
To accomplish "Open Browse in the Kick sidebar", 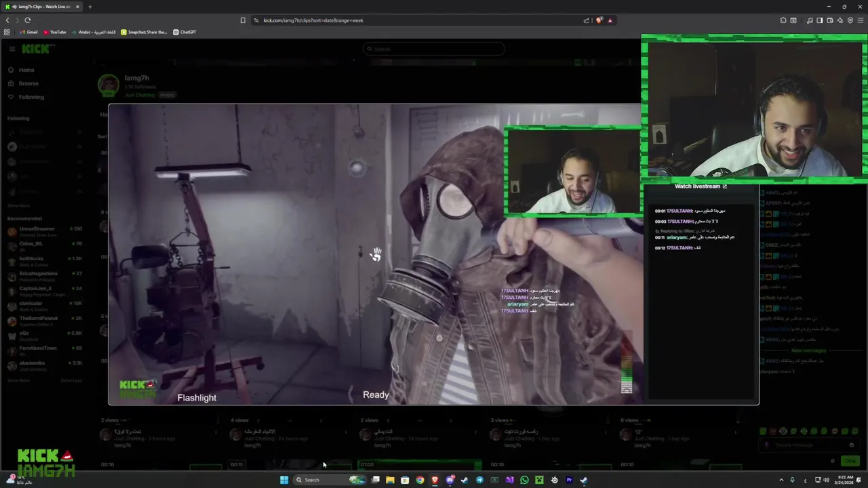I will [23, 83].
